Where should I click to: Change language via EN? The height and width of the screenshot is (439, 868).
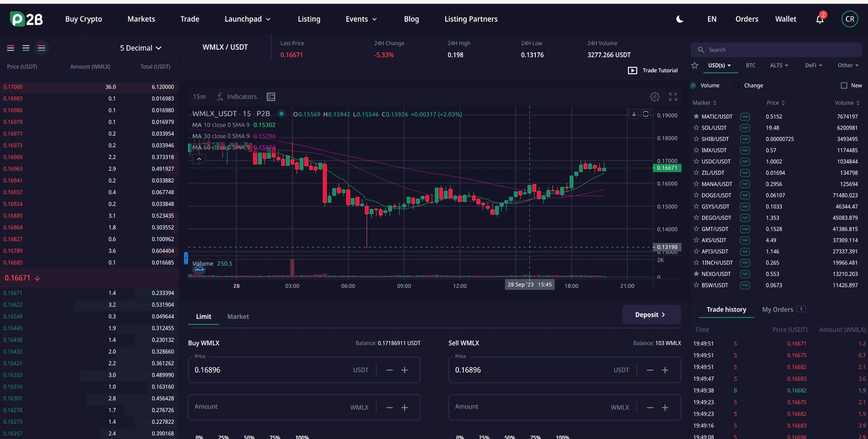point(712,19)
